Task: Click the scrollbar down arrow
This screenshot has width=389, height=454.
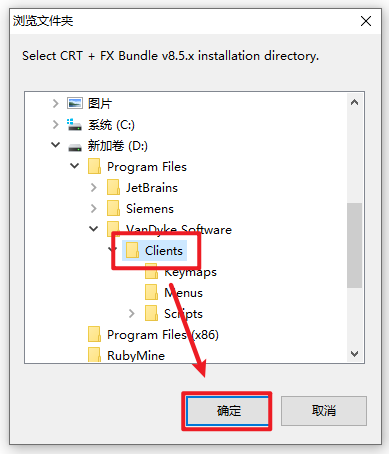Action: 354,354
